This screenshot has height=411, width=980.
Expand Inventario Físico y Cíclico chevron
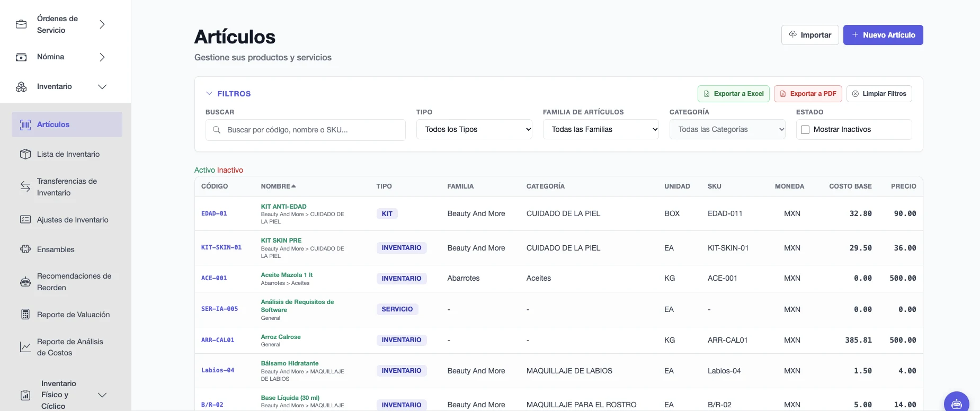point(102,395)
